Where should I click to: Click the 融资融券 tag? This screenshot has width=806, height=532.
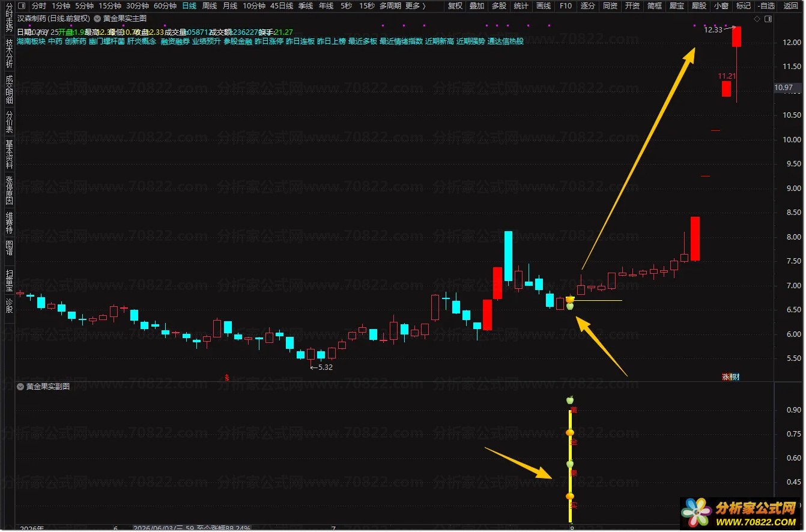click(x=175, y=41)
